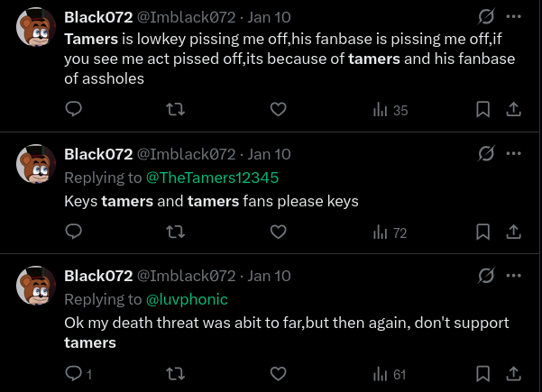The height and width of the screenshot is (392, 542).
Task: Like the first post about Tamers
Action: pyautogui.click(x=279, y=109)
